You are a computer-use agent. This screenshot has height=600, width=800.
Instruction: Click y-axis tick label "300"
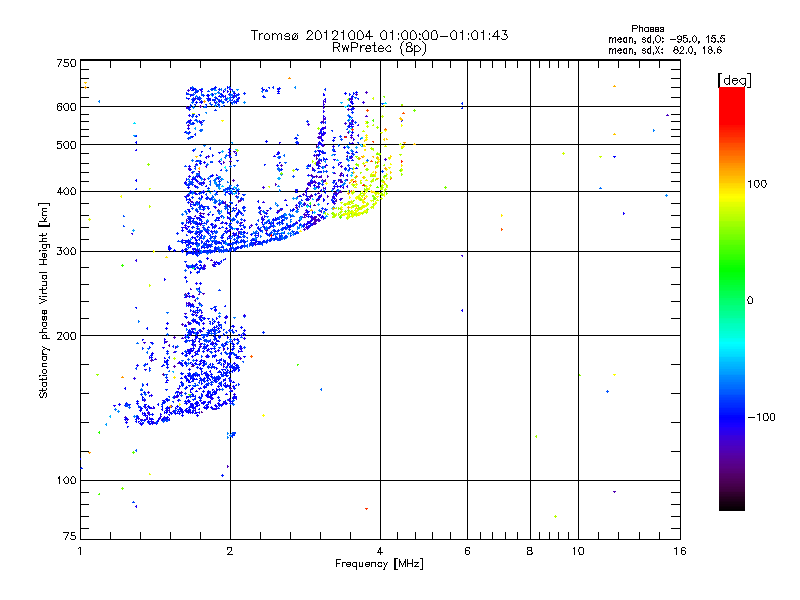tap(66, 252)
